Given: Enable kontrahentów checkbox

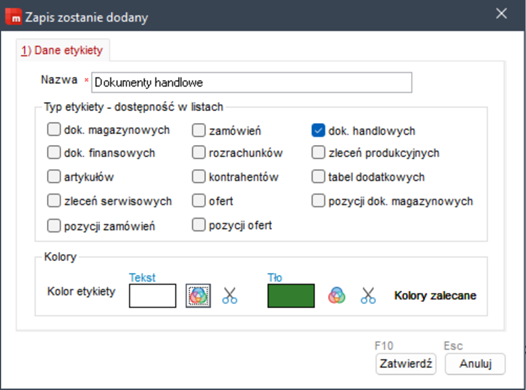Looking at the screenshot, I should tap(199, 176).
